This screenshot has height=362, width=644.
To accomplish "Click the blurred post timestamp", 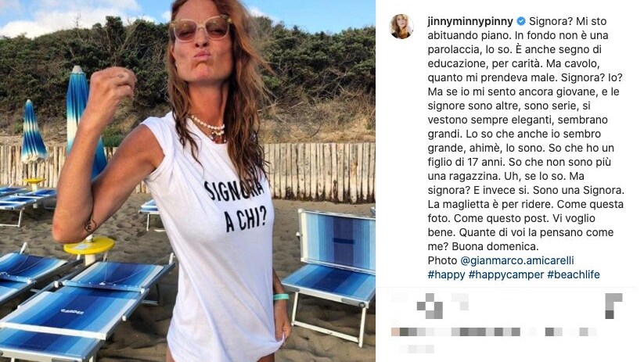I will pyautogui.click(x=417, y=349).
